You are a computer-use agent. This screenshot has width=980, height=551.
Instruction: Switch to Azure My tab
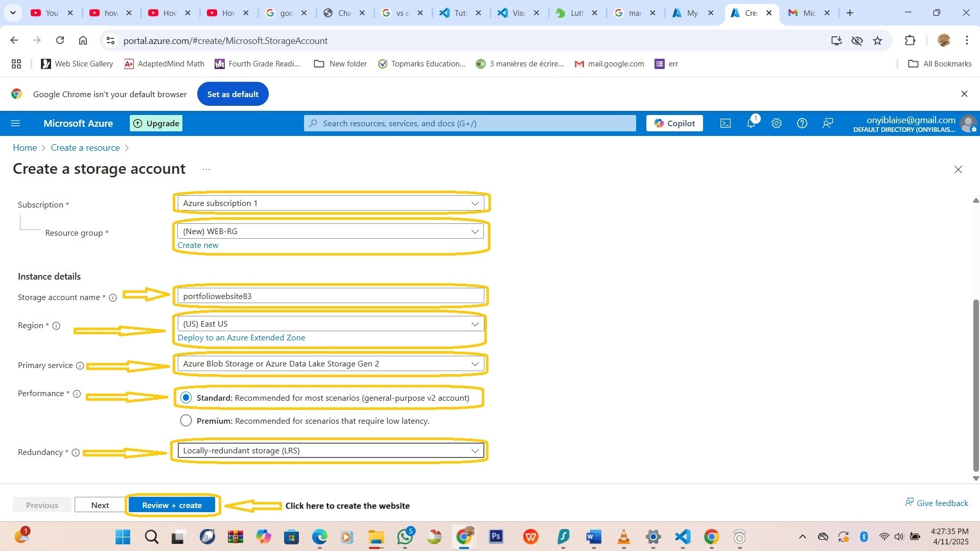[x=692, y=13]
